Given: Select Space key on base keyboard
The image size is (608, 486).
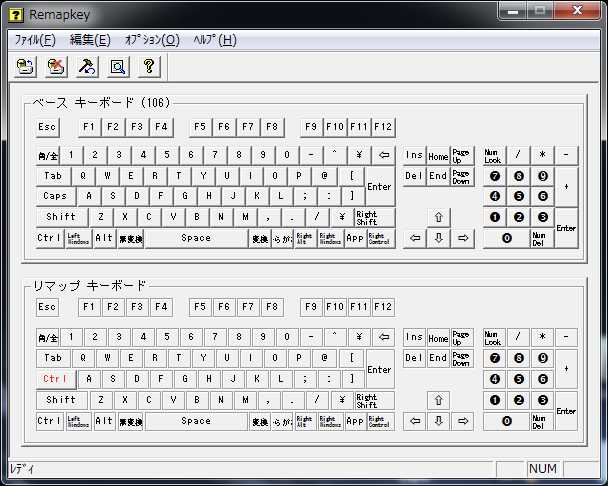Looking at the screenshot, I should pos(196,238).
